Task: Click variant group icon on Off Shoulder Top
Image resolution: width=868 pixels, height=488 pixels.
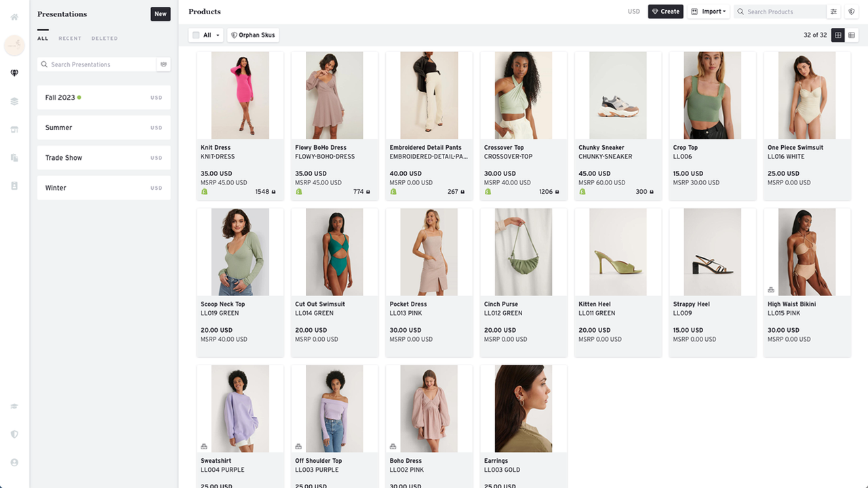Action: pyautogui.click(x=298, y=446)
